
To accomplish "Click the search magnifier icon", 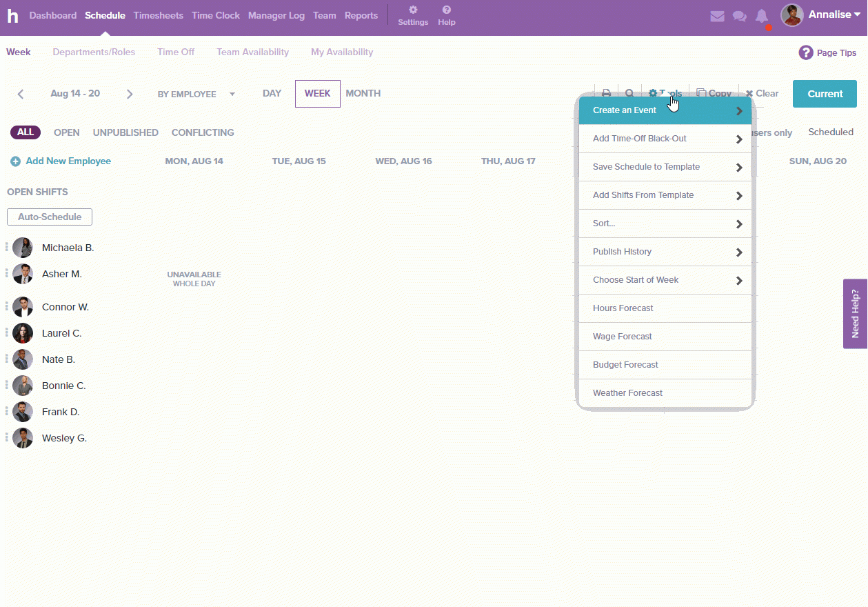I will pyautogui.click(x=629, y=93).
